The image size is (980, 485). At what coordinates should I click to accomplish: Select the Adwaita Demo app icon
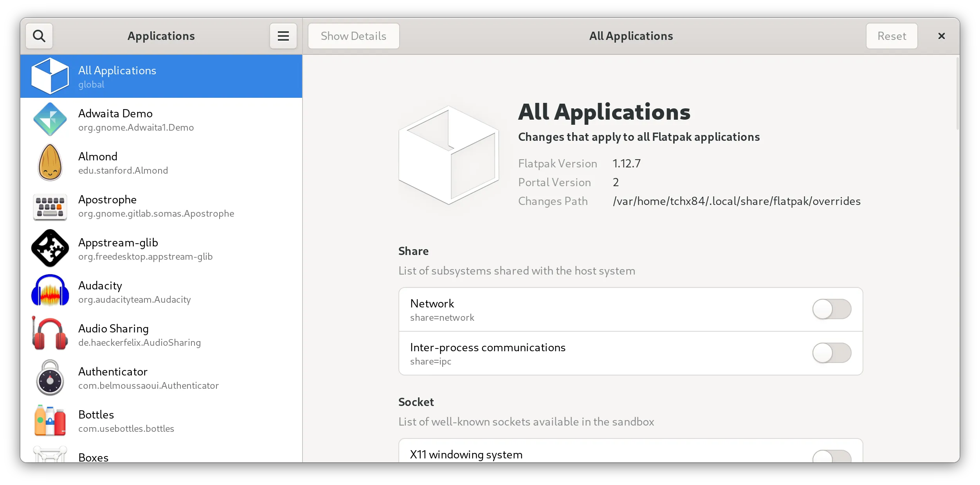50,119
